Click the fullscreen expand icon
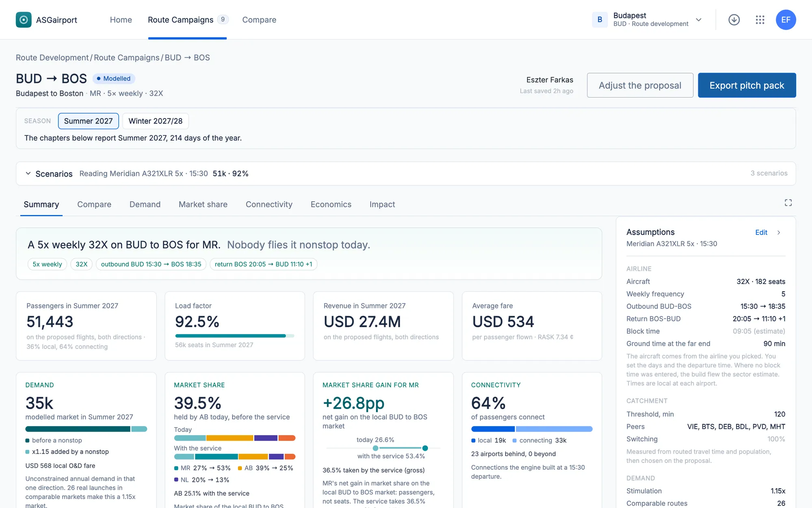The width and height of the screenshot is (812, 508). 788,203
